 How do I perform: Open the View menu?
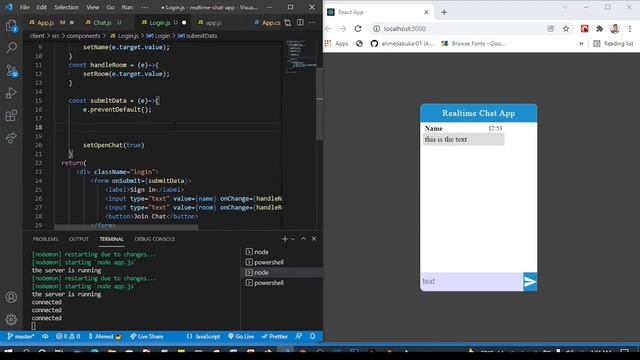93,7
